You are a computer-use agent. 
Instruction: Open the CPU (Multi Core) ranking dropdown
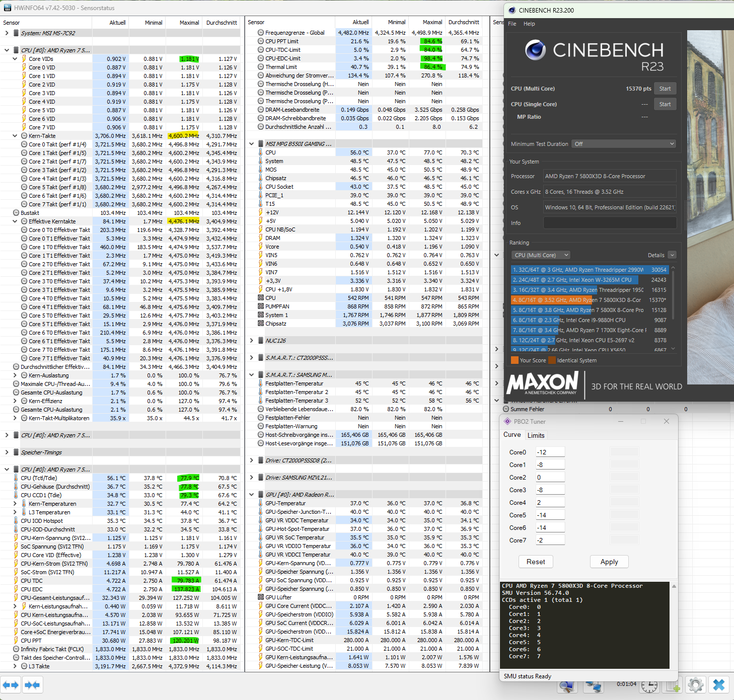coord(541,255)
